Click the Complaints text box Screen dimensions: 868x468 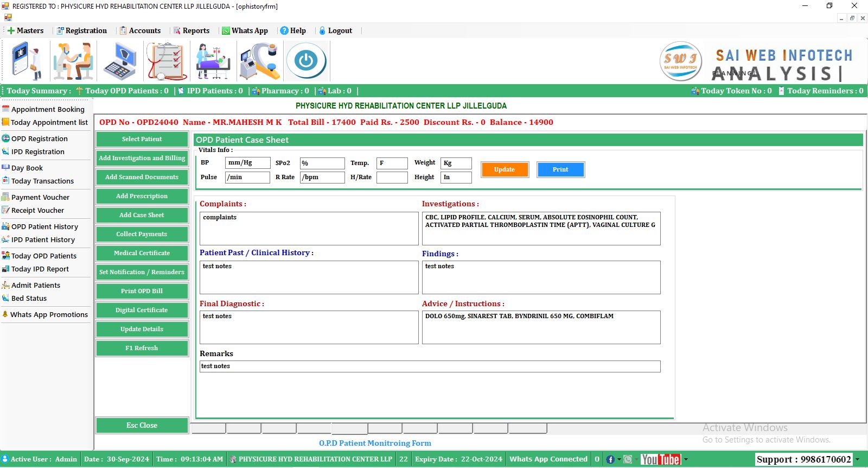(x=309, y=229)
